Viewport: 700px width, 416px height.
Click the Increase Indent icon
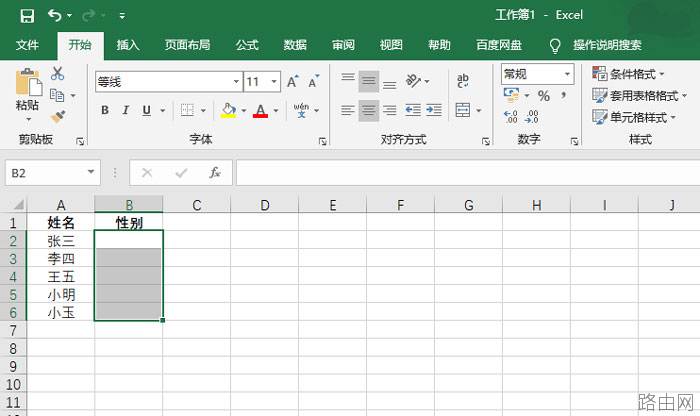click(434, 110)
